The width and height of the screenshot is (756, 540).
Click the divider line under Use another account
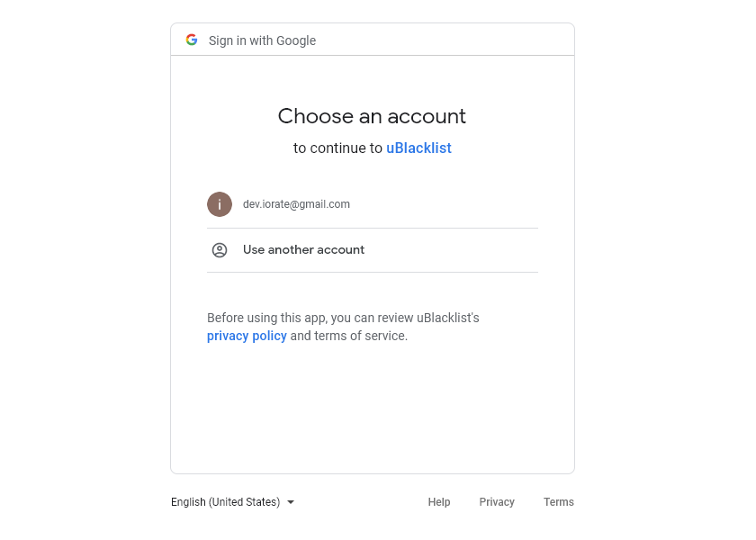pos(373,272)
